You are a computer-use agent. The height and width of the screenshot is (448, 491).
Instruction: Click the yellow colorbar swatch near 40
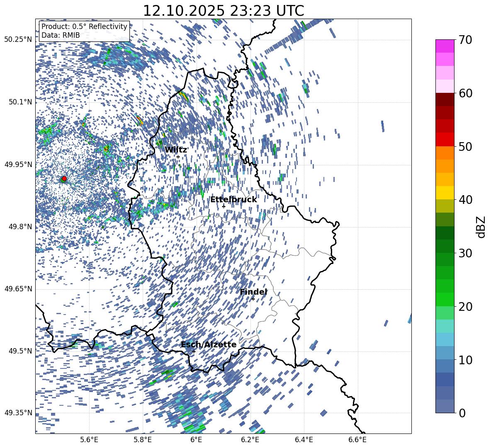click(445, 193)
